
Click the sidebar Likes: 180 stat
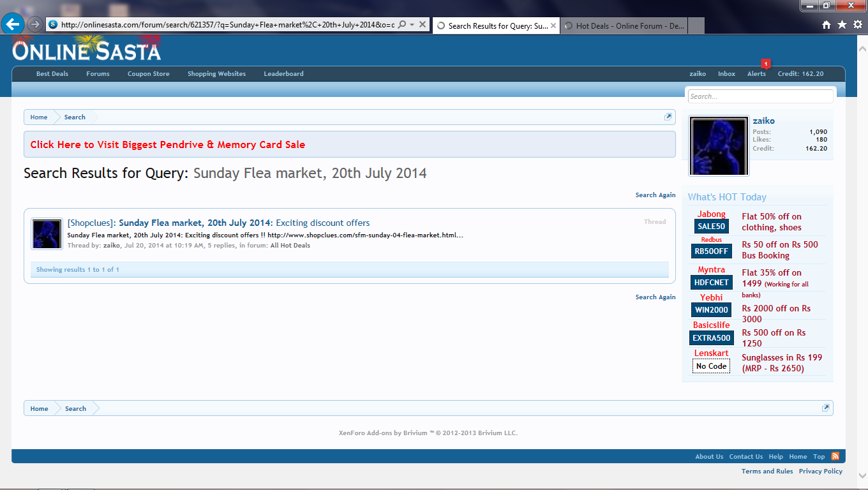[x=789, y=140]
